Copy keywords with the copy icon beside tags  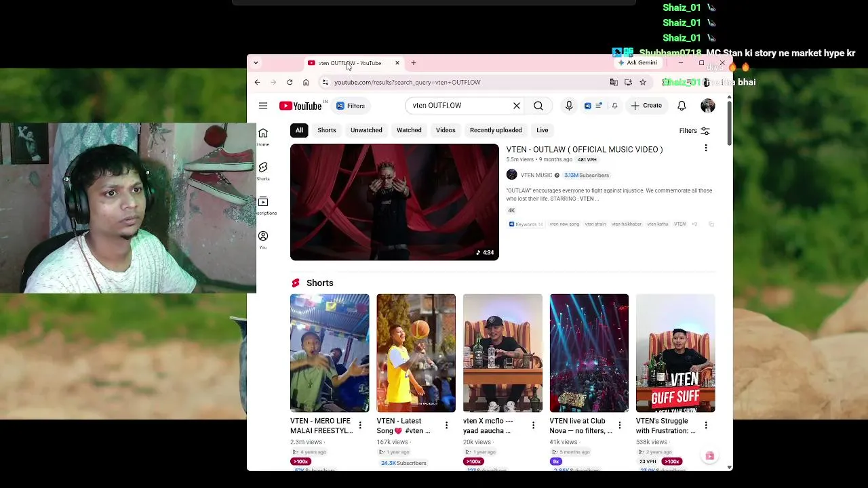[x=711, y=224]
